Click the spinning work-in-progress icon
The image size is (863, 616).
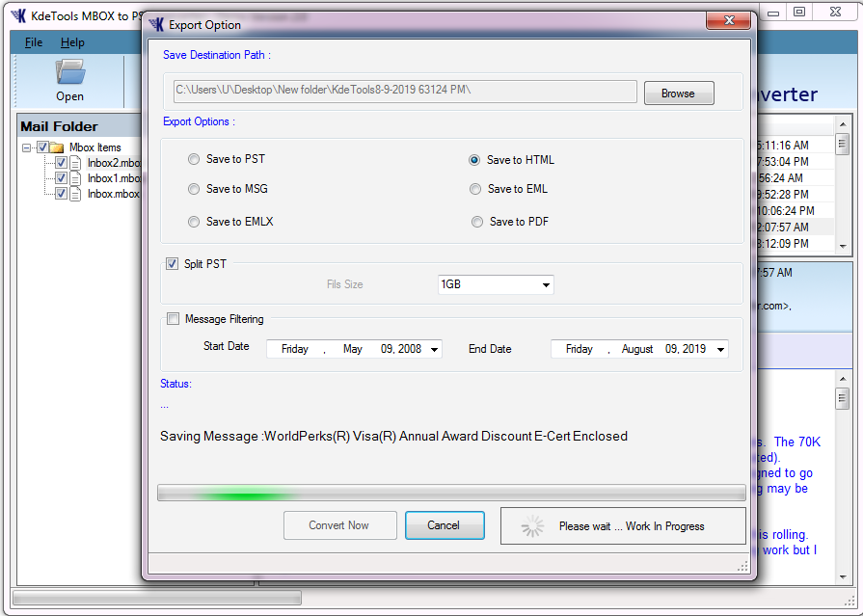tap(532, 526)
